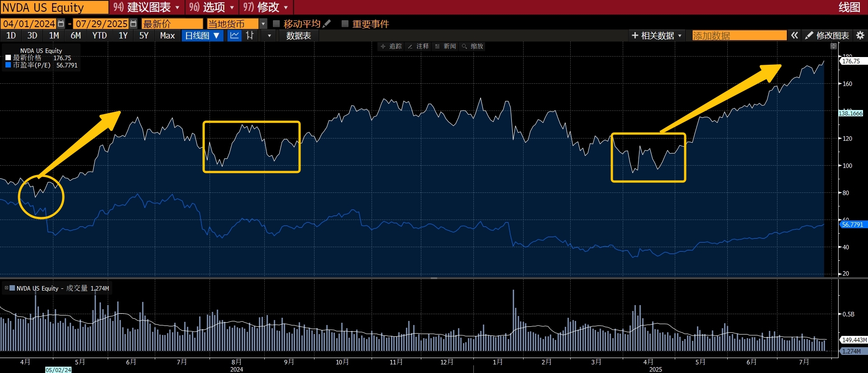Viewport: 868px width, 373px height.
Task: Select the 5Y time range
Action: 144,35
